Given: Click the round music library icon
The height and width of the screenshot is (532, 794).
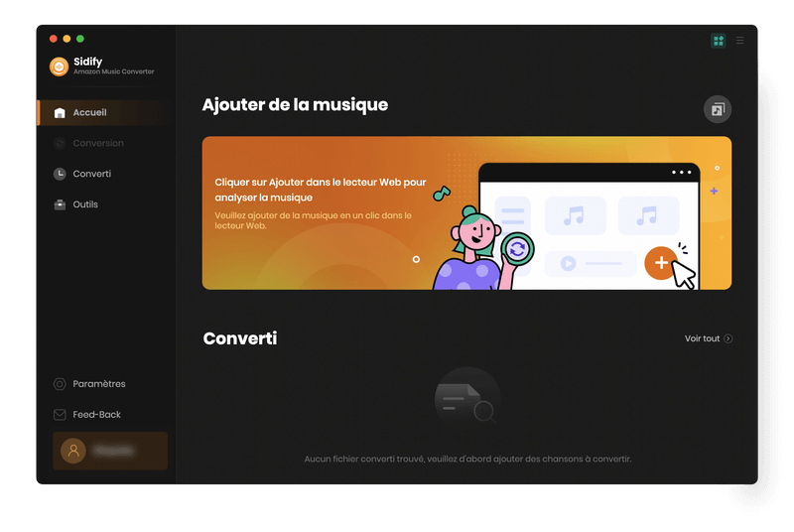Looking at the screenshot, I should (x=717, y=110).
